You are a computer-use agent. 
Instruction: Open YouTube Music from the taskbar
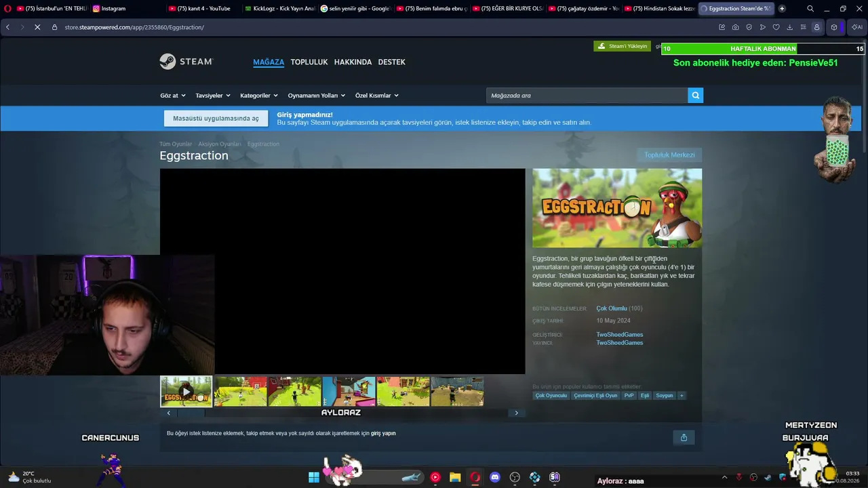(435, 477)
